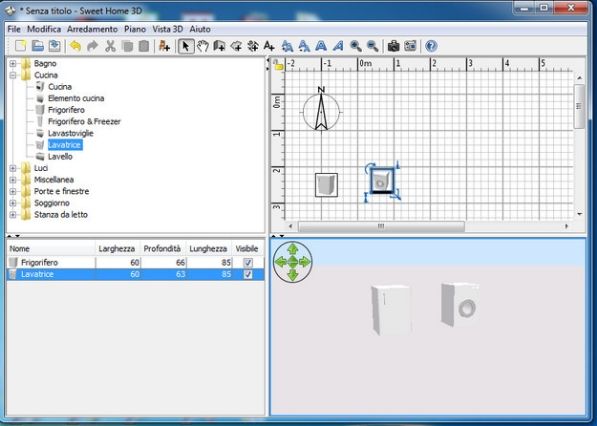Toggle italic text style icon
Viewport: 597px width, 426px height.
pyautogui.click(x=338, y=46)
